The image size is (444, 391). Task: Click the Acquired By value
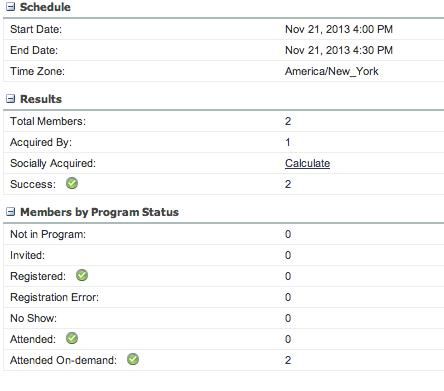pos(288,142)
